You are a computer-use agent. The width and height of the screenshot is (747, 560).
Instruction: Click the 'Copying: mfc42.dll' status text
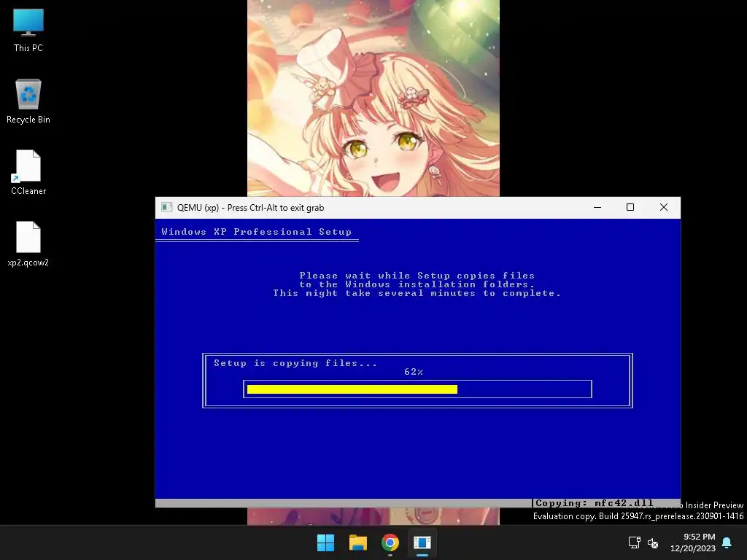pos(594,503)
